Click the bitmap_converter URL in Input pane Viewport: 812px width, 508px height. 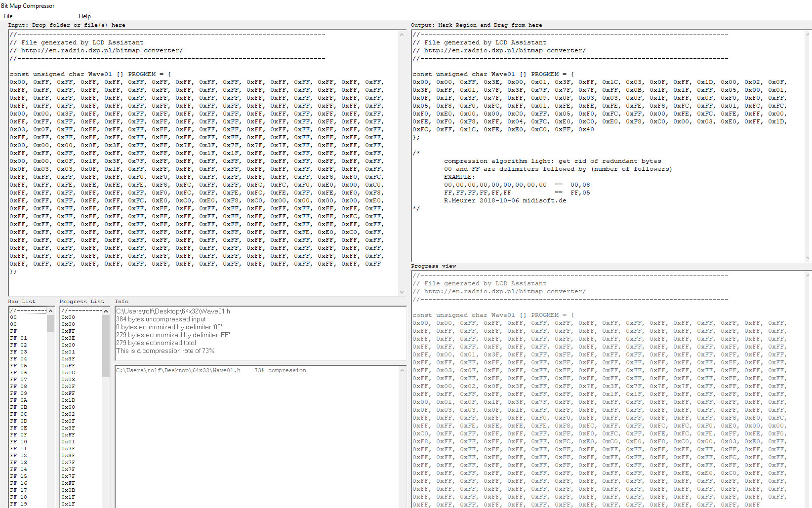[x=102, y=50]
